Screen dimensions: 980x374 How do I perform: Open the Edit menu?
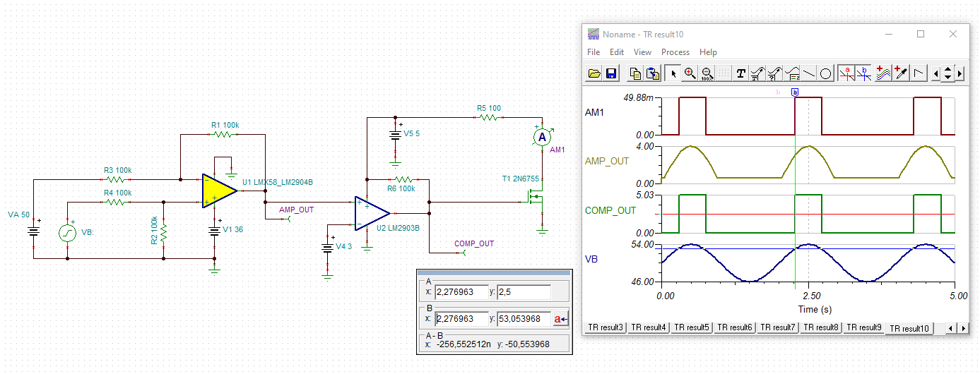pyautogui.click(x=617, y=52)
